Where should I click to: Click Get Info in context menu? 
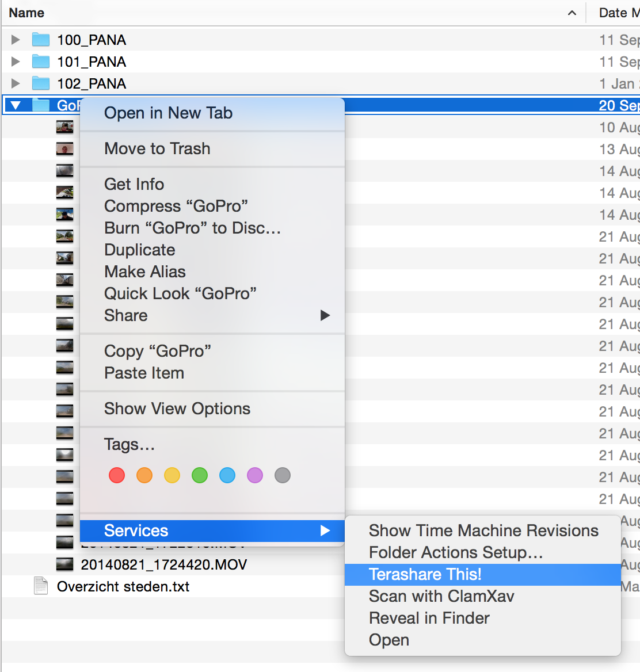[134, 184]
